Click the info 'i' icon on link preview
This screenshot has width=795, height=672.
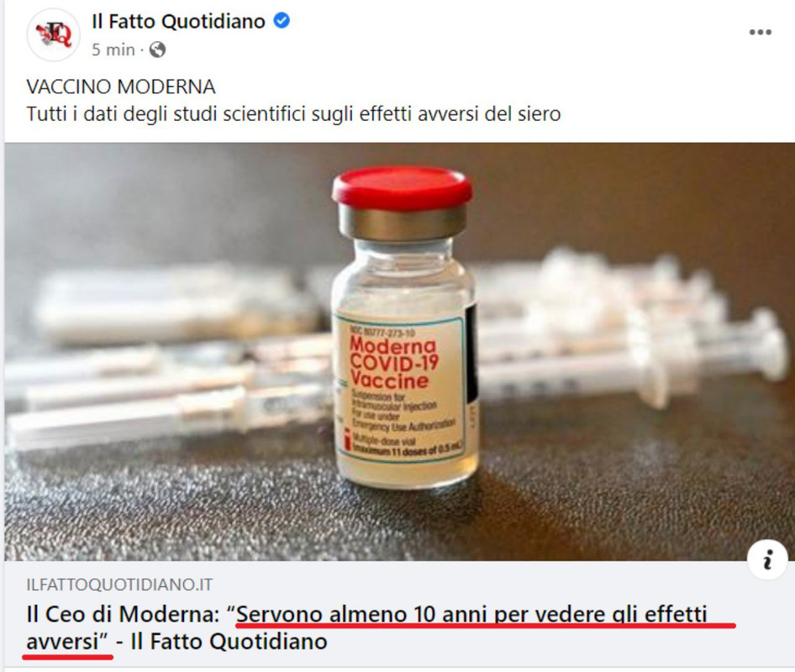pos(767,559)
